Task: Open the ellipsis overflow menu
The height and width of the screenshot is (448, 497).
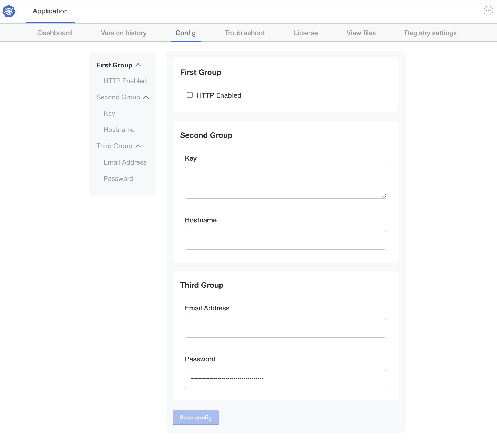Action: [488, 11]
